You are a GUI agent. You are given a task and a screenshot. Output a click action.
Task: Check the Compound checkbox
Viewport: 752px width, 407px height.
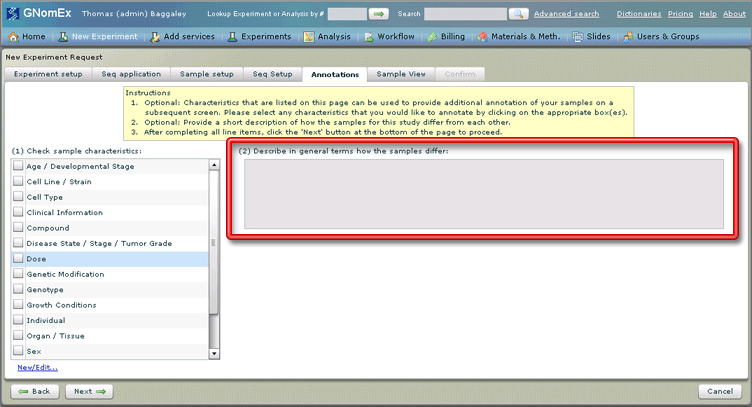pyautogui.click(x=18, y=227)
